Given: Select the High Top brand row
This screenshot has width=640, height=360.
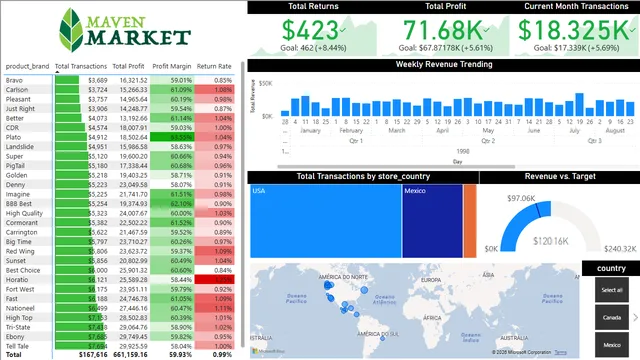Looking at the screenshot, I should tap(120, 318).
